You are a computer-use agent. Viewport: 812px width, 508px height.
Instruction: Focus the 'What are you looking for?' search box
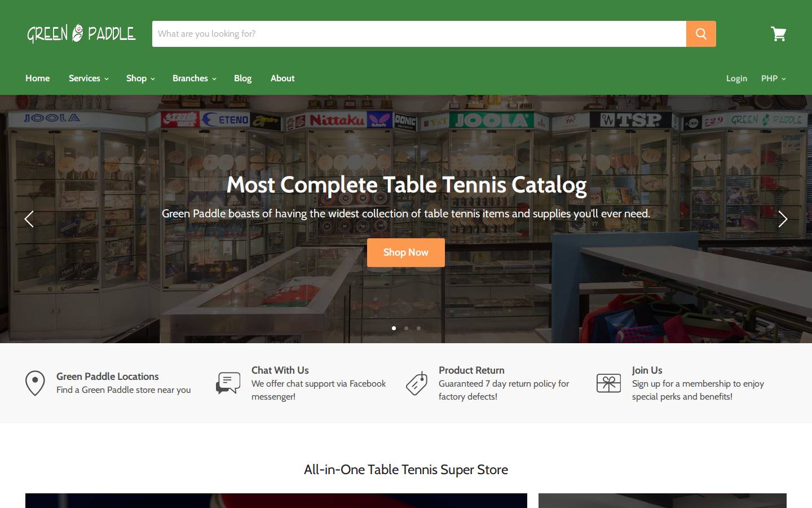[x=419, y=34]
